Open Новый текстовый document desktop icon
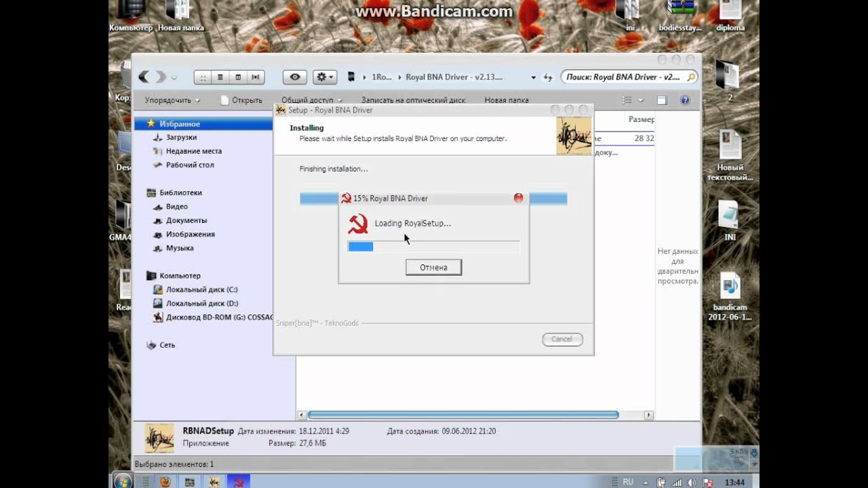This screenshot has height=488, width=868. coord(730,155)
